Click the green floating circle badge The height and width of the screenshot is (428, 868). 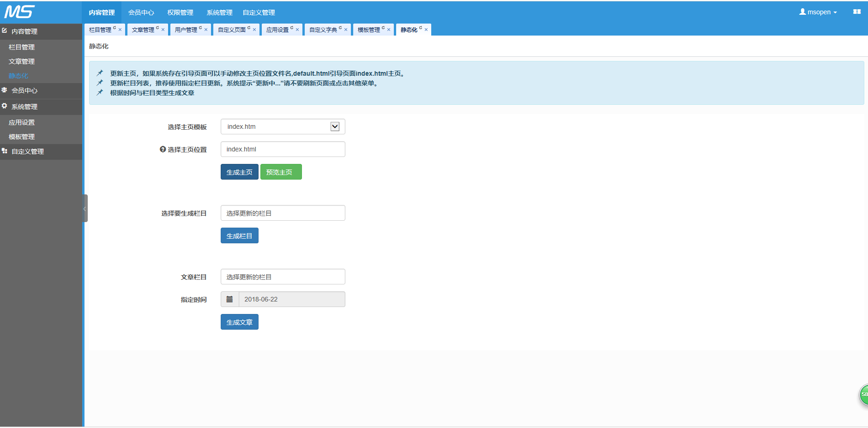[x=864, y=395]
